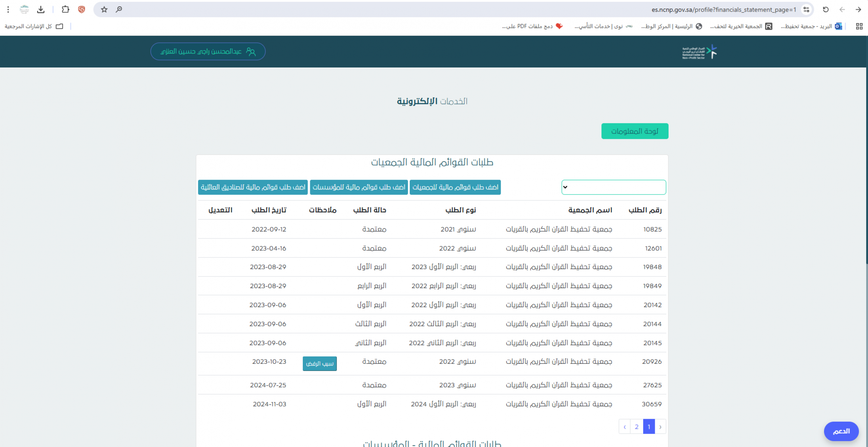The image size is (868, 447).
Task: Click the لوحة المعلومات button
Action: 635,131
